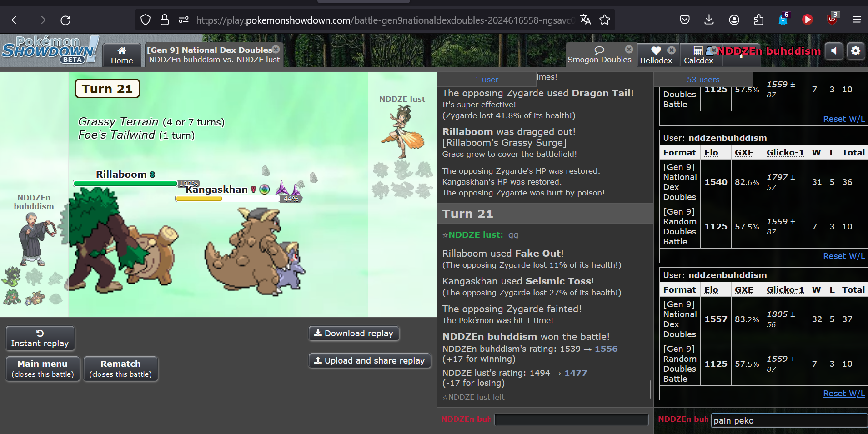868x434 pixels.
Task: Click Elo value 1540 in the table
Action: point(716,182)
